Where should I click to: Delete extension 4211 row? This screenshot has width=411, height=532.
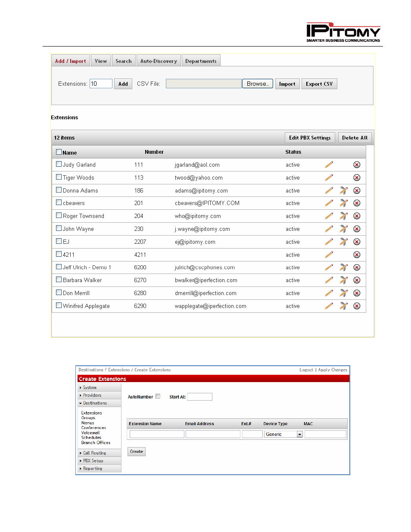coord(357,255)
